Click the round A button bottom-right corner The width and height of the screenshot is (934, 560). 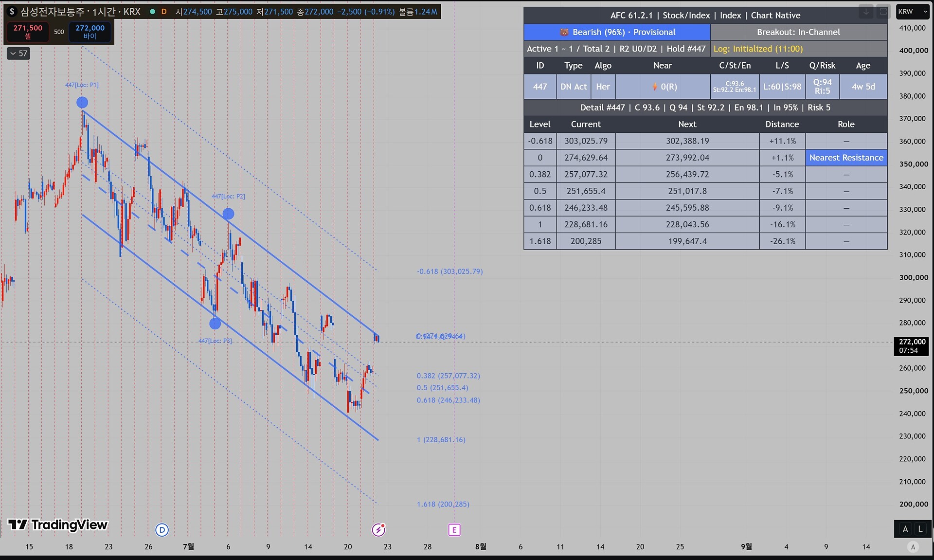pyautogui.click(x=913, y=547)
